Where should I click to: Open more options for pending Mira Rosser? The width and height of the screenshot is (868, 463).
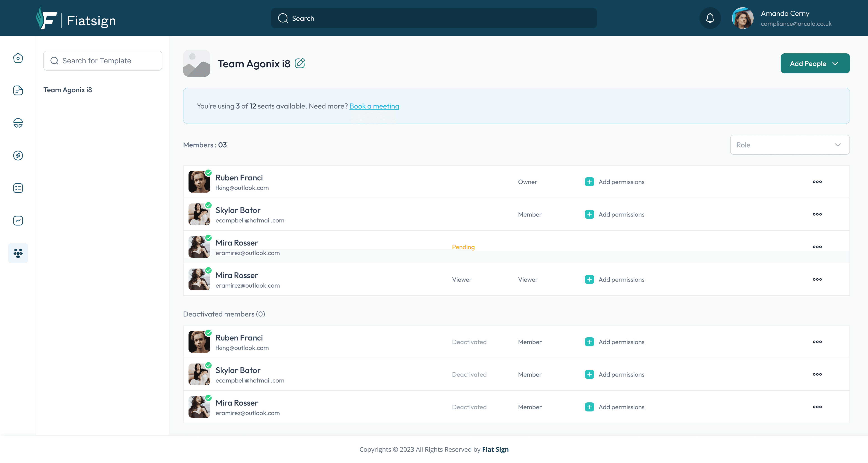817,247
